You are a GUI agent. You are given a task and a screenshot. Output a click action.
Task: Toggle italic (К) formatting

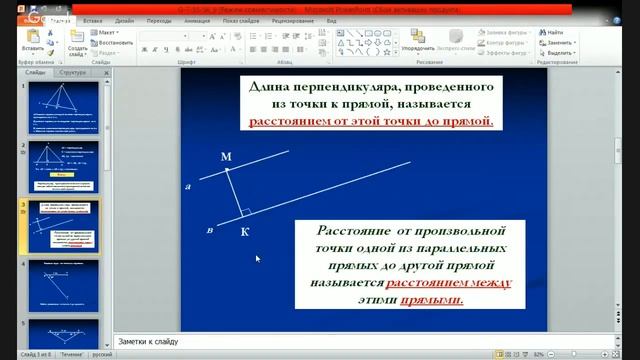pos(155,50)
